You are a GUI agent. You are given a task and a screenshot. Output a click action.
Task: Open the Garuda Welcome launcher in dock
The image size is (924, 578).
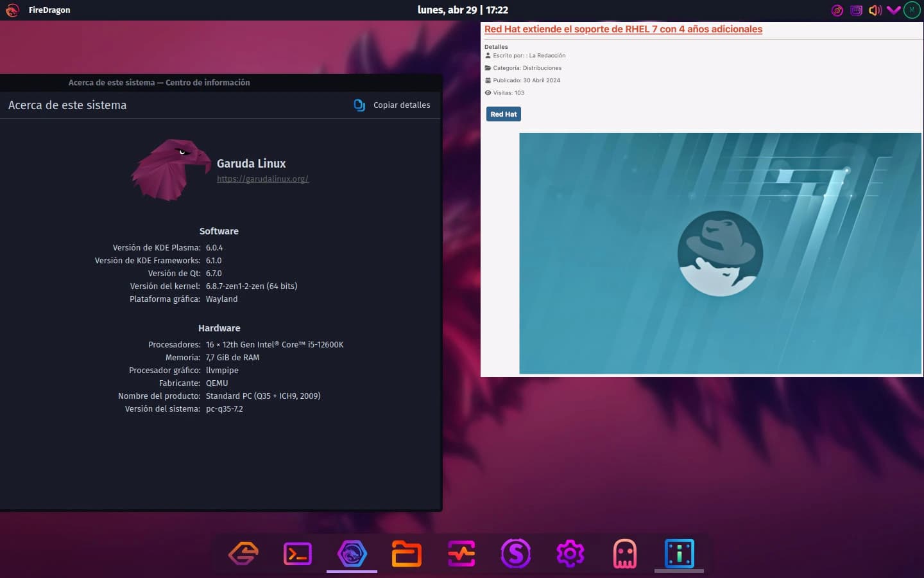tap(243, 553)
